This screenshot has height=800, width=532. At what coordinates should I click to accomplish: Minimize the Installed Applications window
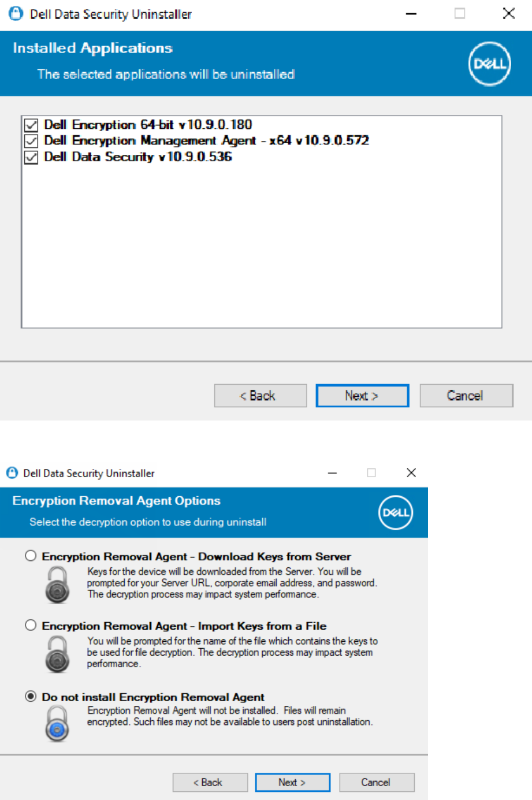pos(411,13)
